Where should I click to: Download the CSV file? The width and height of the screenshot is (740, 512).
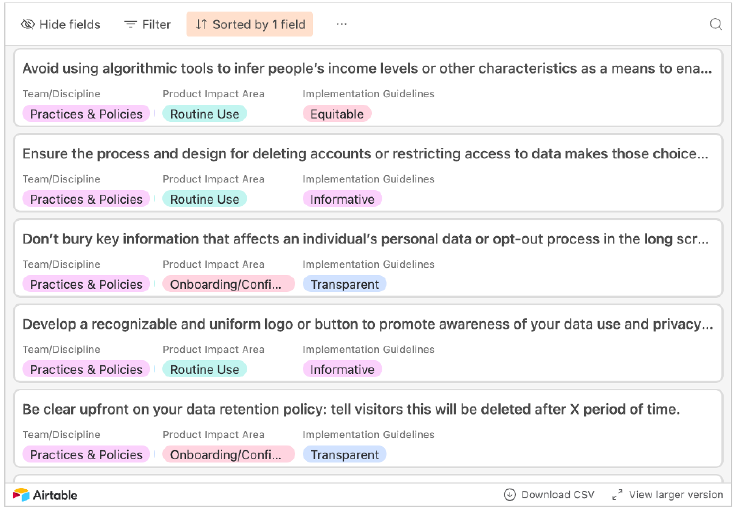pyautogui.click(x=549, y=494)
